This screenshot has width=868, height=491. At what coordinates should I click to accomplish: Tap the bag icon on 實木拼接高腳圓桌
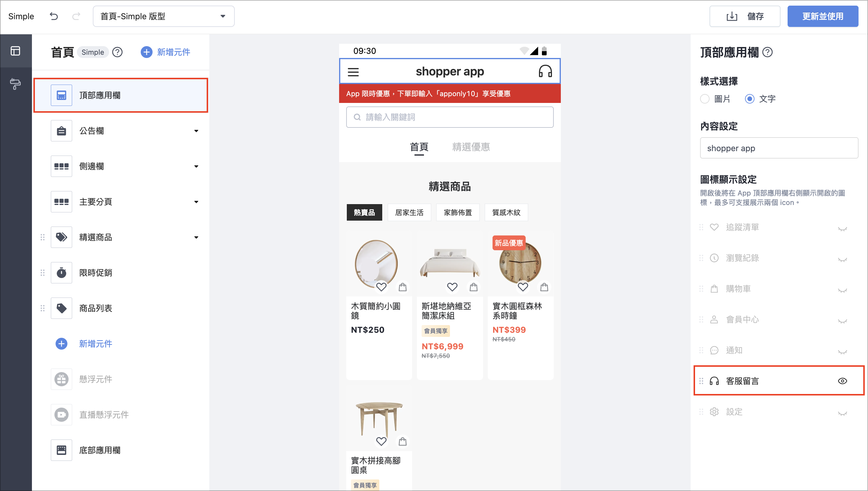point(402,441)
